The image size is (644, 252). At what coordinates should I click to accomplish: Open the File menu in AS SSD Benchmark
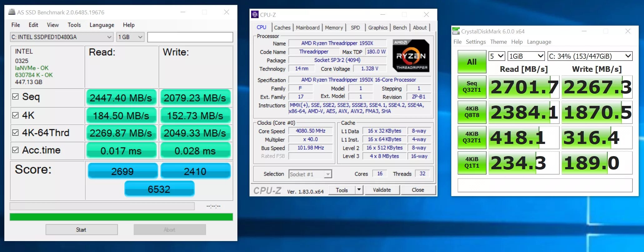coord(16,25)
